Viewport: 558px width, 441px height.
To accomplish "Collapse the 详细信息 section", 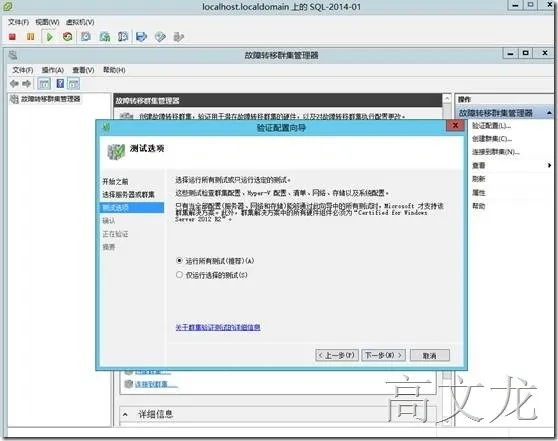I will [x=125, y=414].
